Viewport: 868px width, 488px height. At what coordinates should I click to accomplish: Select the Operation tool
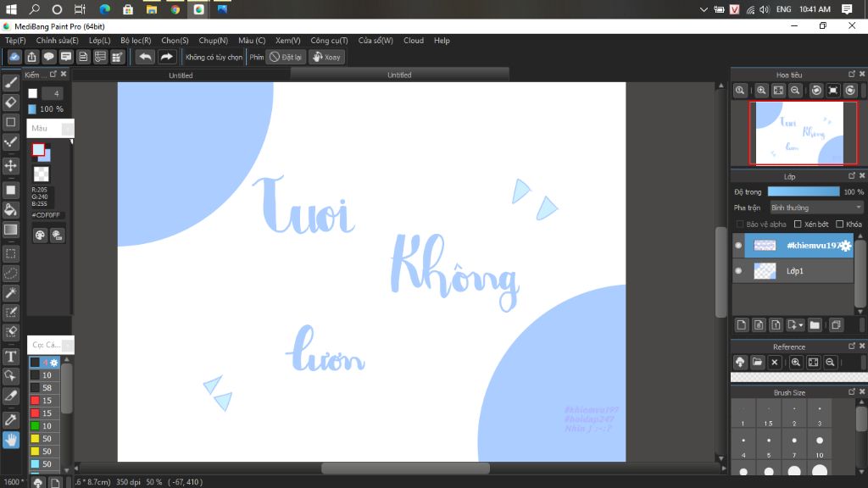click(x=10, y=376)
